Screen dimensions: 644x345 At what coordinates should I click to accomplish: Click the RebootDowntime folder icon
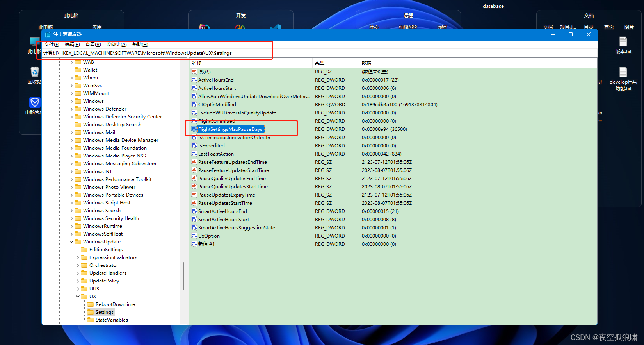(91, 304)
